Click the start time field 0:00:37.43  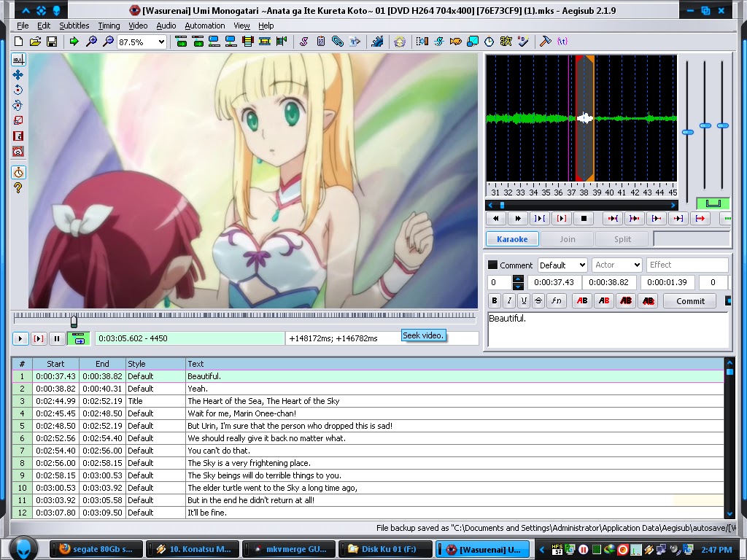click(554, 282)
